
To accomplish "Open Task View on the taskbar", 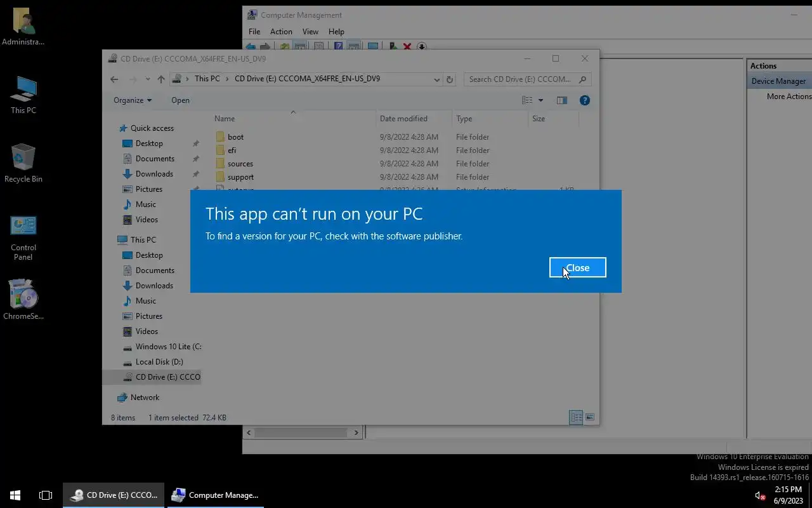I will click(x=46, y=495).
